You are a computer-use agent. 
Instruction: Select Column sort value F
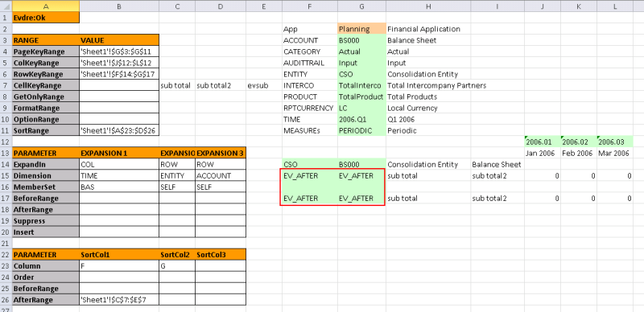click(119, 266)
